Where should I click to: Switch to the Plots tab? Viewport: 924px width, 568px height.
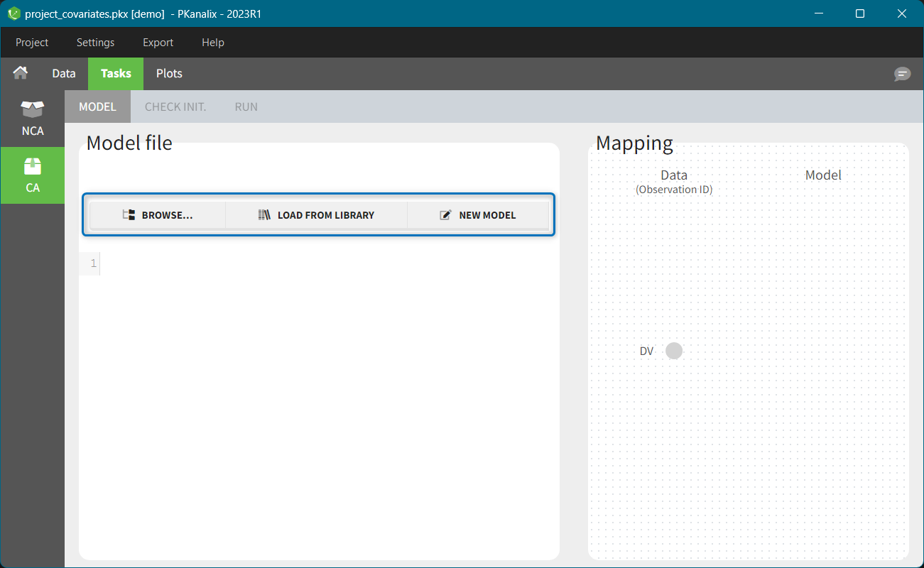click(x=169, y=73)
